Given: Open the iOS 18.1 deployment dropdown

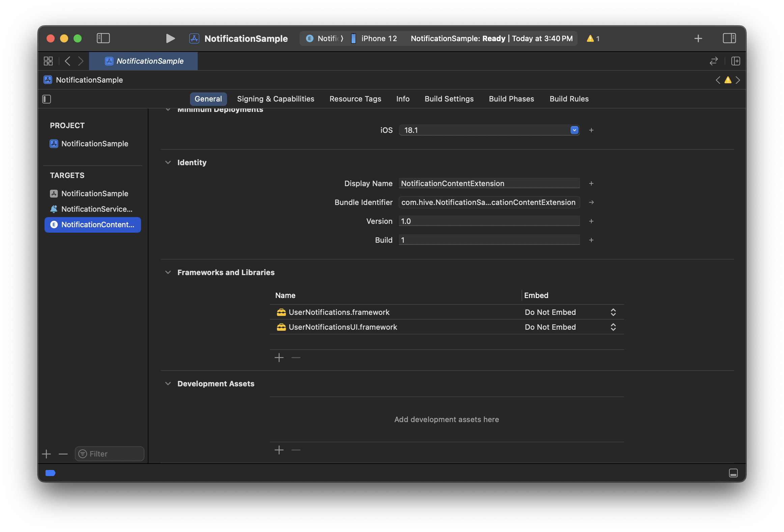Looking at the screenshot, I should pyautogui.click(x=574, y=130).
